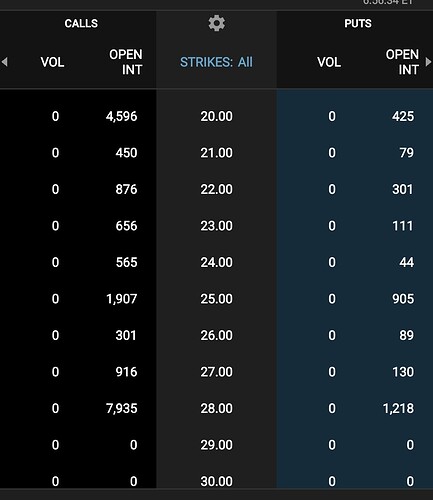This screenshot has height=500, width=433.
Task: Sort by puts OPEN INT column header
Action: (402, 62)
